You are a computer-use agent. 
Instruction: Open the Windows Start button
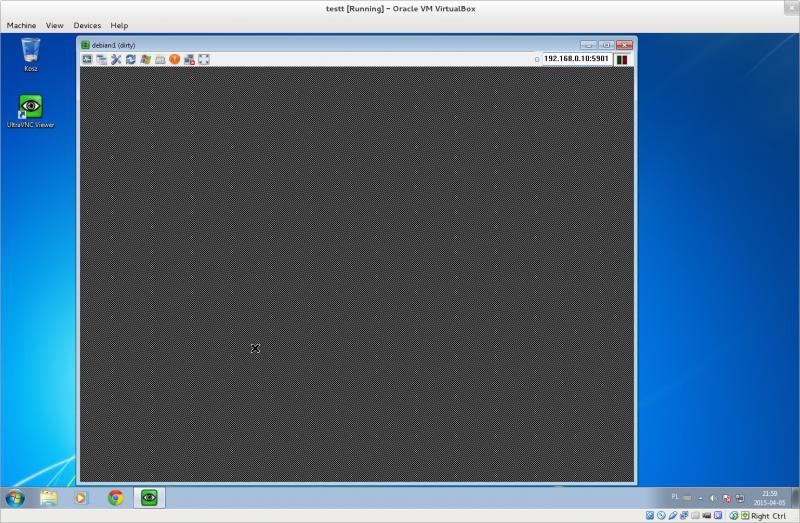point(16,497)
